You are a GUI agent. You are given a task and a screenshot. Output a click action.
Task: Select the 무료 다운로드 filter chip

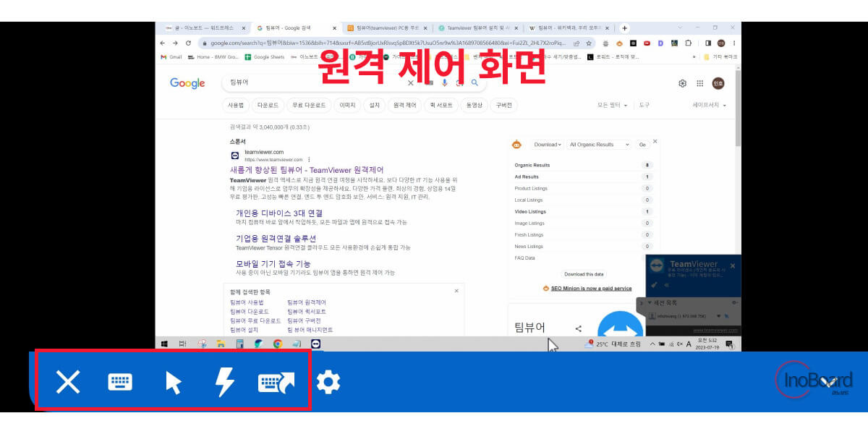point(308,105)
